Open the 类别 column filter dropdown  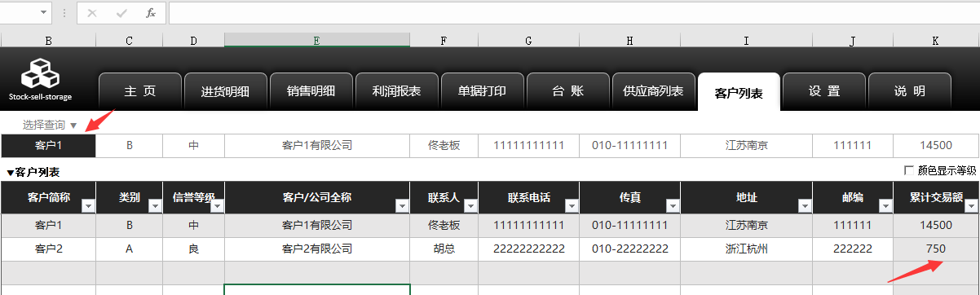tap(155, 207)
